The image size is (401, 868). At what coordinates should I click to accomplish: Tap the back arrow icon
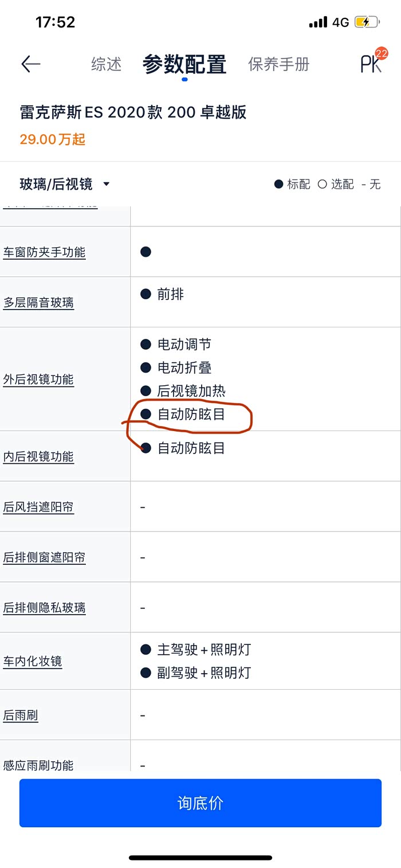31,64
